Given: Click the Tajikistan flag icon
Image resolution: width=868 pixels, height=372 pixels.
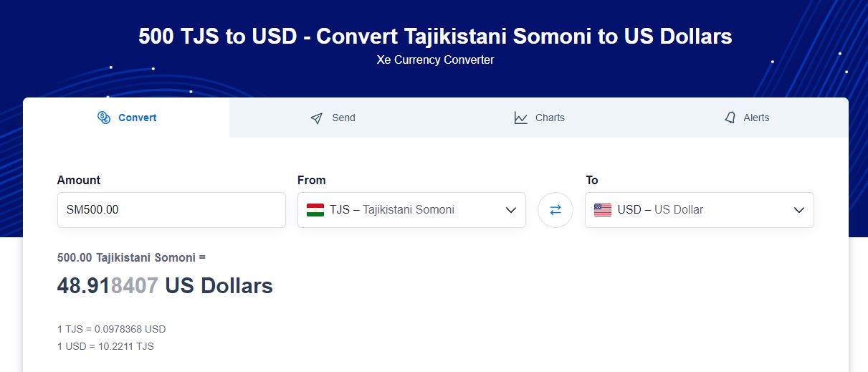Looking at the screenshot, I should 315,210.
